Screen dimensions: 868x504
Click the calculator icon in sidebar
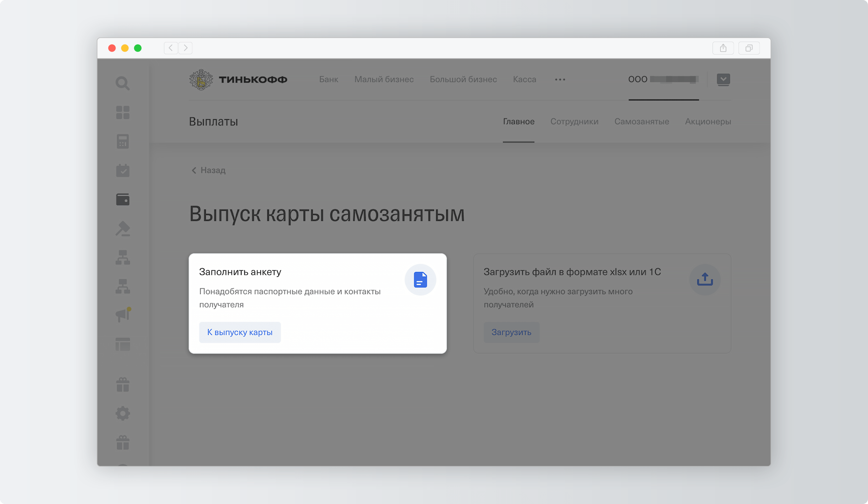(123, 141)
